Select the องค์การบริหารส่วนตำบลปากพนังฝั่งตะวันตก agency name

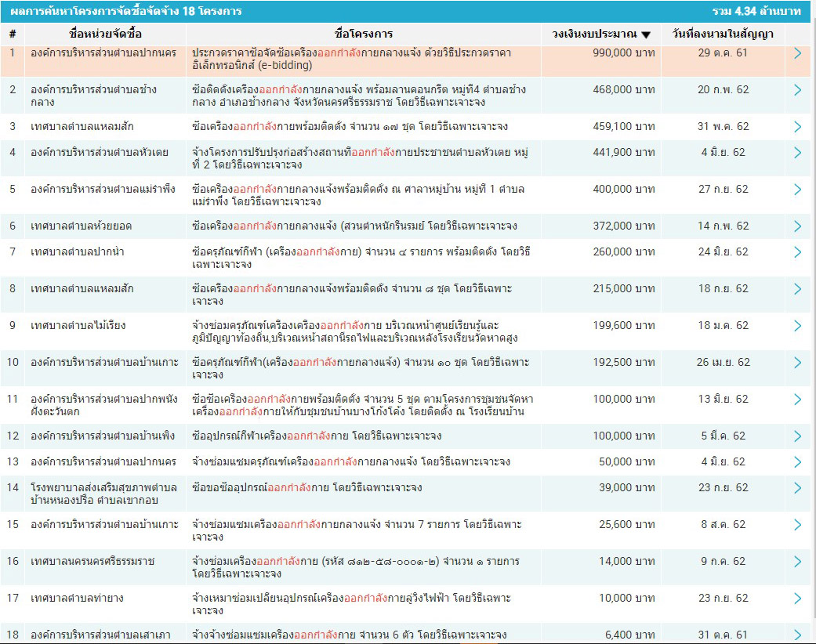[x=103, y=405]
